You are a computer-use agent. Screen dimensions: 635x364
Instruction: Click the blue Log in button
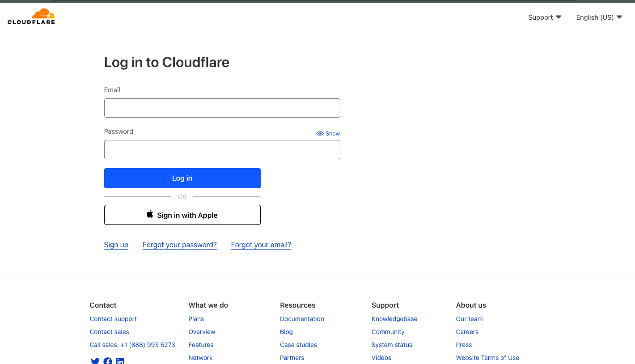(182, 178)
